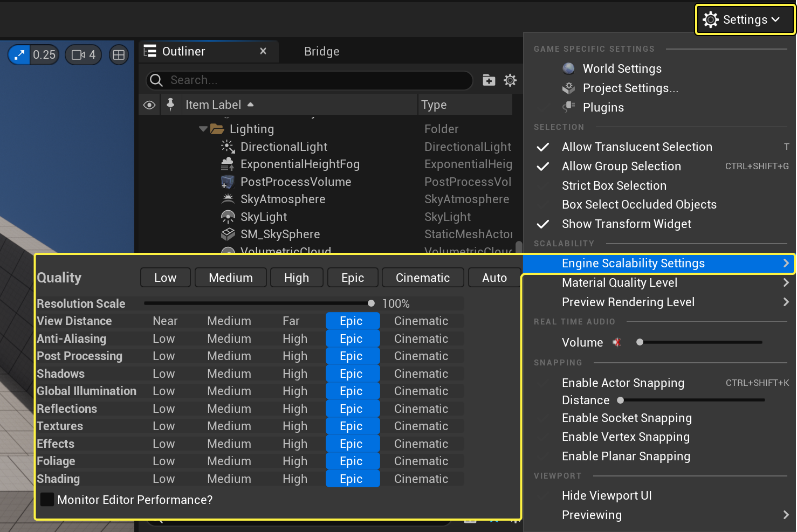Collapse the Lighting folder in Outliner
The image size is (797, 532).
pyautogui.click(x=203, y=129)
